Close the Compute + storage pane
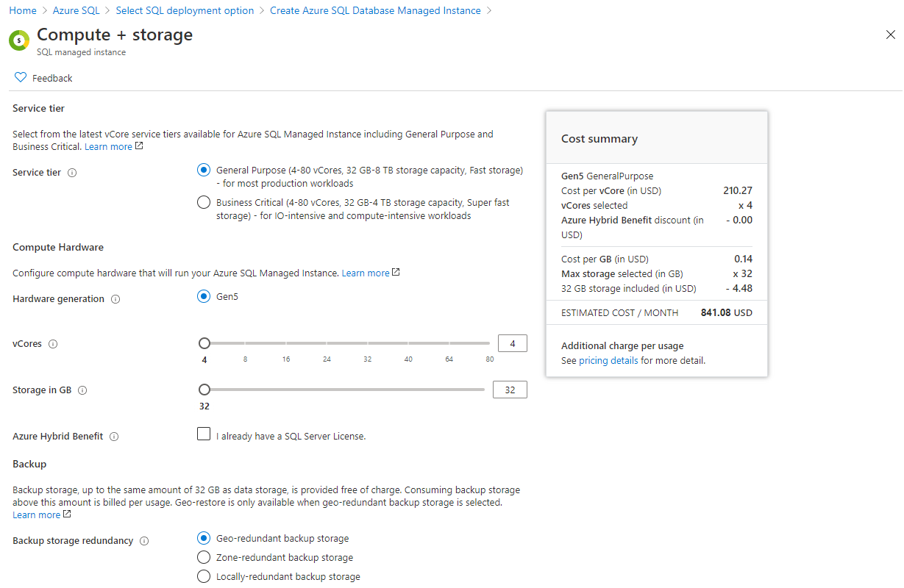 tap(891, 35)
